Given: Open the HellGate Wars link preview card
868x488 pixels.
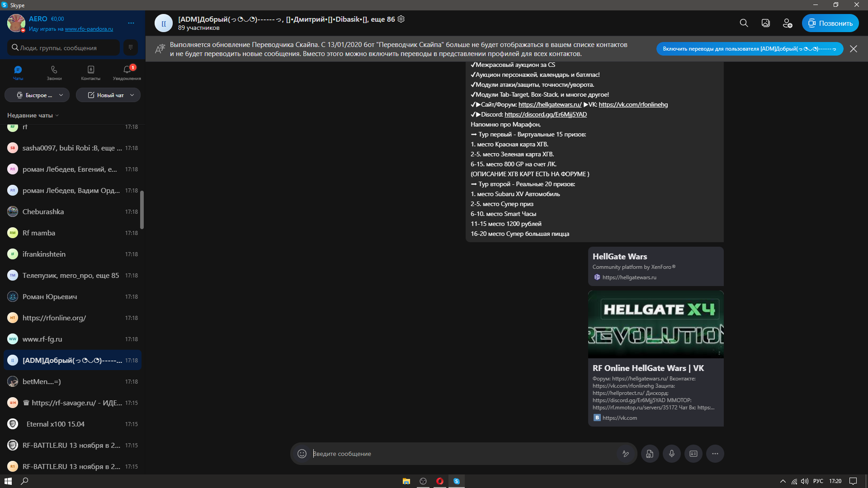Looking at the screenshot, I should pos(656,266).
